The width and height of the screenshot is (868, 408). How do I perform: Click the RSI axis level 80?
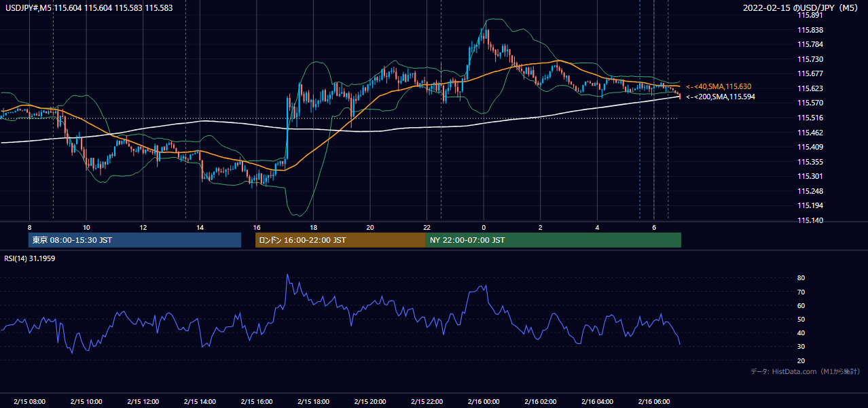[801, 278]
